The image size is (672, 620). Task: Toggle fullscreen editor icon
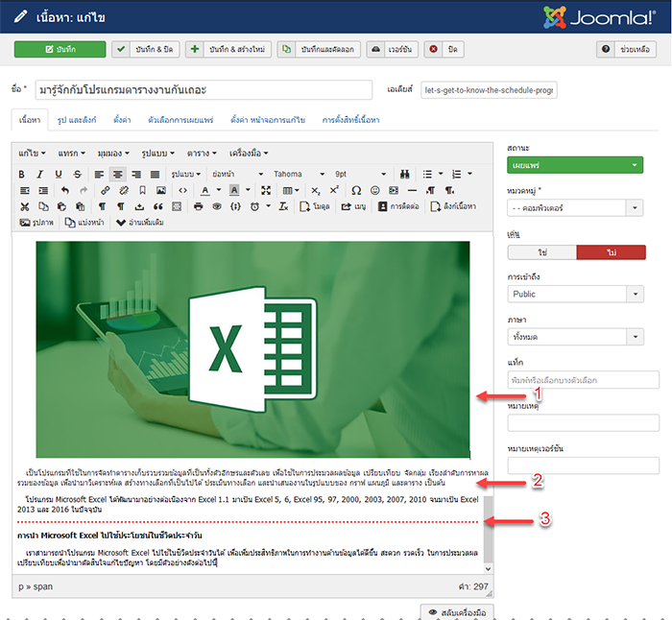pos(266,190)
